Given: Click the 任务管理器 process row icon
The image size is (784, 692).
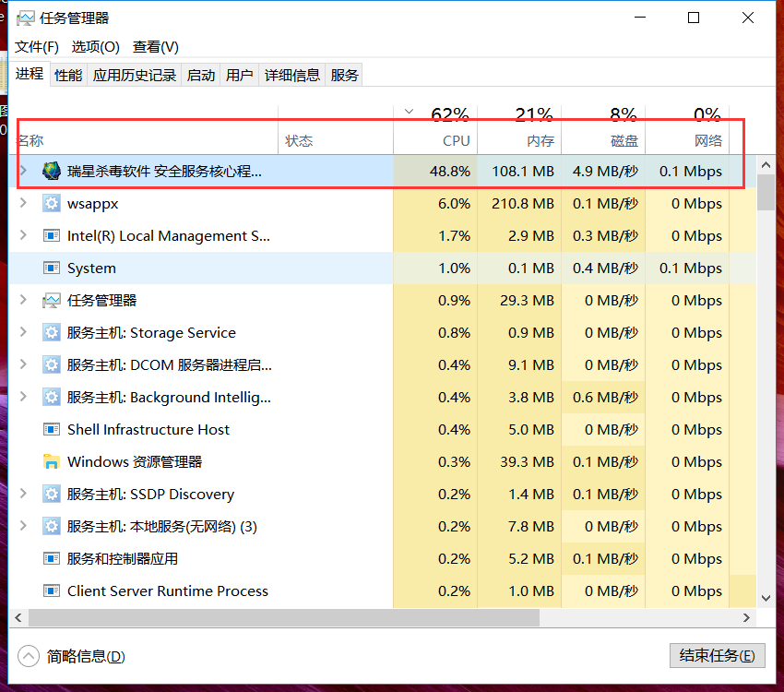Looking at the screenshot, I should (x=52, y=300).
